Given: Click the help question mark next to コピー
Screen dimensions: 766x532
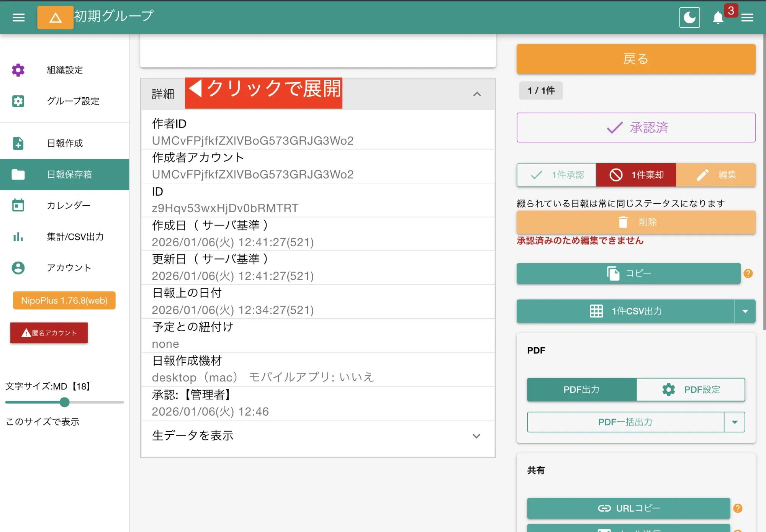Looking at the screenshot, I should point(749,273).
